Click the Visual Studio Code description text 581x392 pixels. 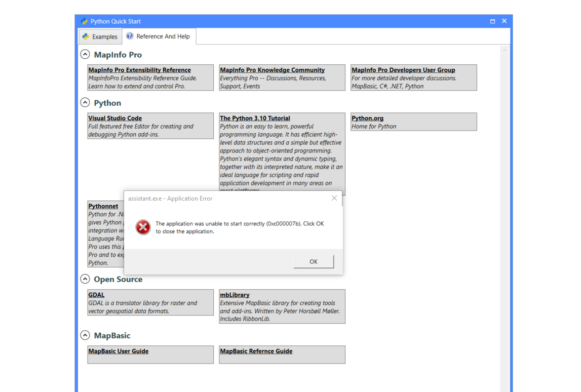point(141,131)
